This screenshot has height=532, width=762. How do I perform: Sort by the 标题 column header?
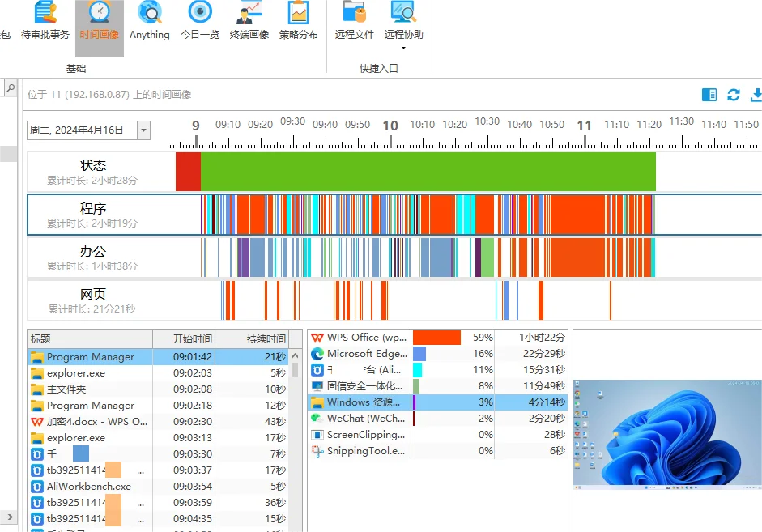click(90, 338)
